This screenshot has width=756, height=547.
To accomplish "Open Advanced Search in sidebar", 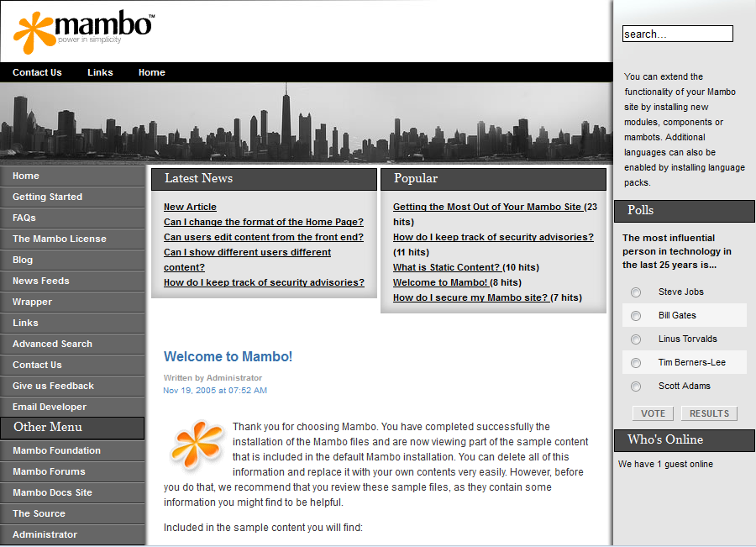I will tap(72, 344).
